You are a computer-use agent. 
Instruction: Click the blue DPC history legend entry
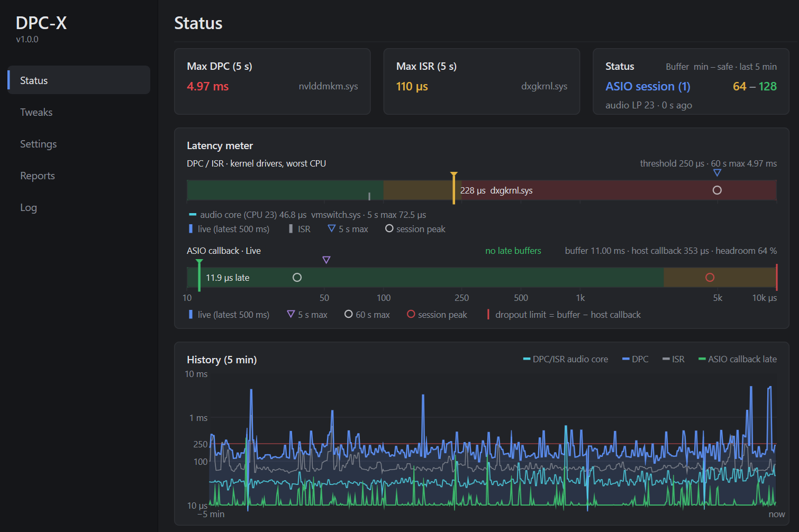[635, 359]
